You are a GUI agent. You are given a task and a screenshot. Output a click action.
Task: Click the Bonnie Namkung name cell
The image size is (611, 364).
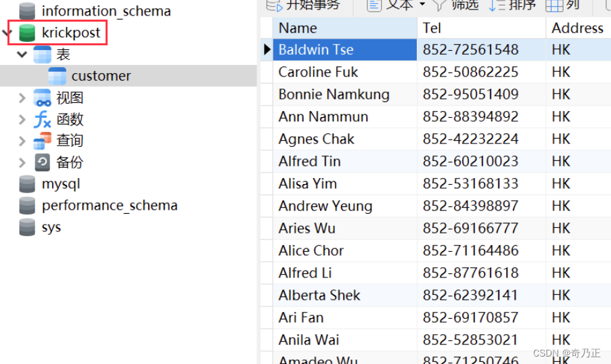345,94
